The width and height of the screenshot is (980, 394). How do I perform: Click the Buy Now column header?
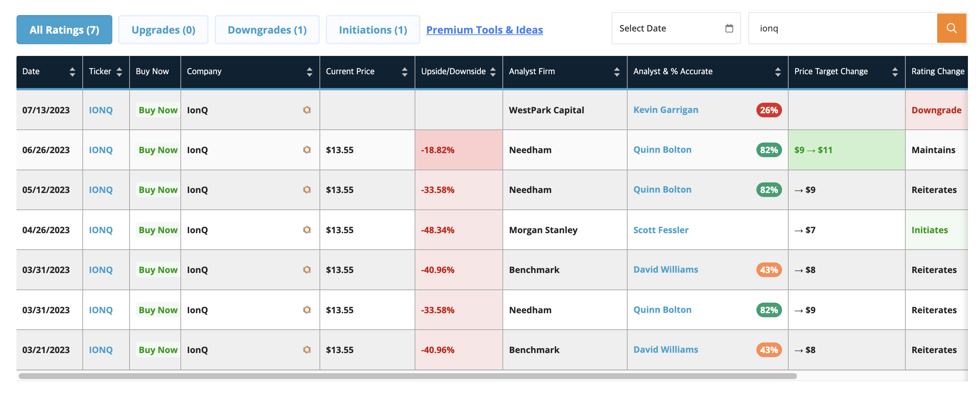pyautogui.click(x=155, y=71)
